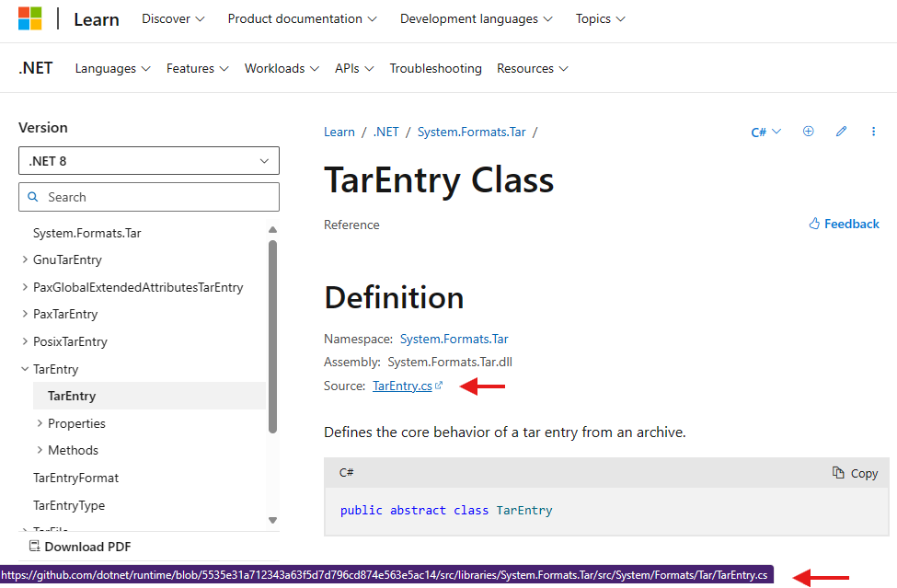897x588 pixels.
Task: Open the Workloads menu
Action: [x=282, y=68]
